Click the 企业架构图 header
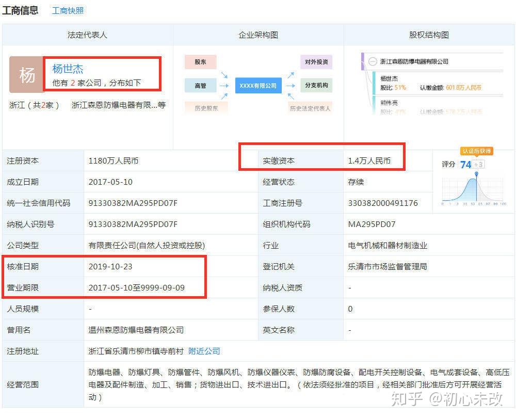516x420 pixels. coord(259,35)
